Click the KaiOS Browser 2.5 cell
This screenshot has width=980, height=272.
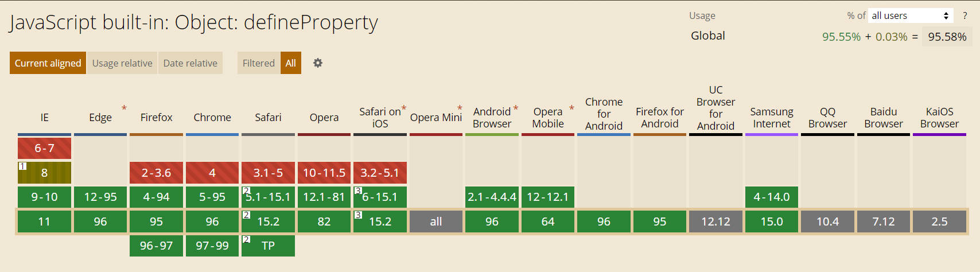939,222
